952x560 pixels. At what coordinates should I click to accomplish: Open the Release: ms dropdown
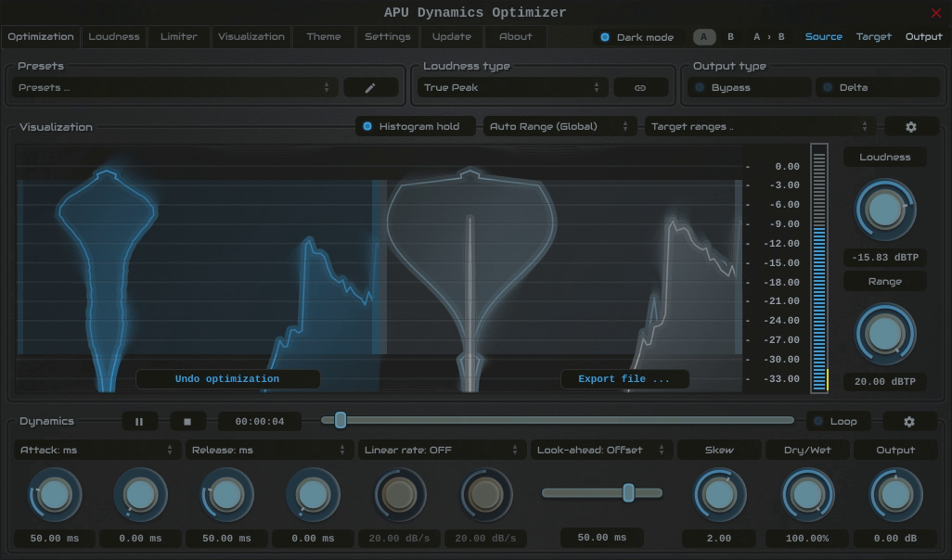pos(268,451)
